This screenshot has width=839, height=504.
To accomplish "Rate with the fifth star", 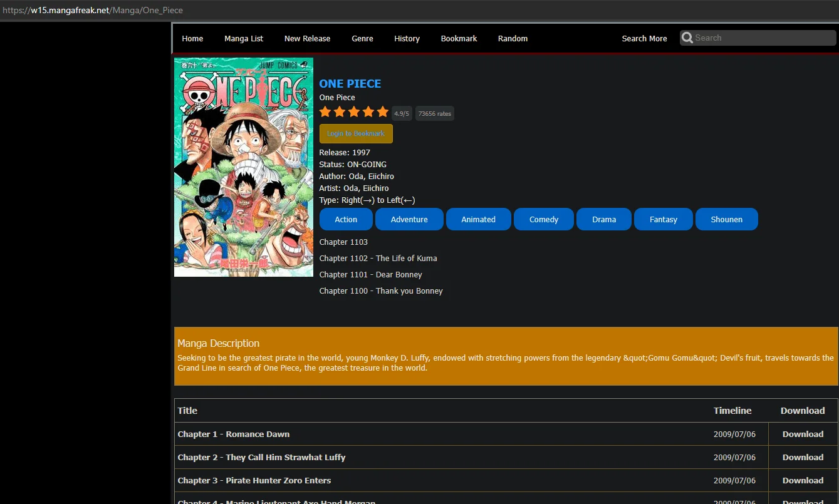I will [x=383, y=112].
